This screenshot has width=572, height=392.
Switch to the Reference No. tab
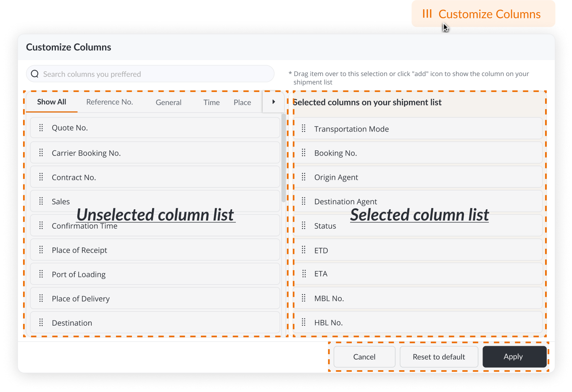pos(109,102)
